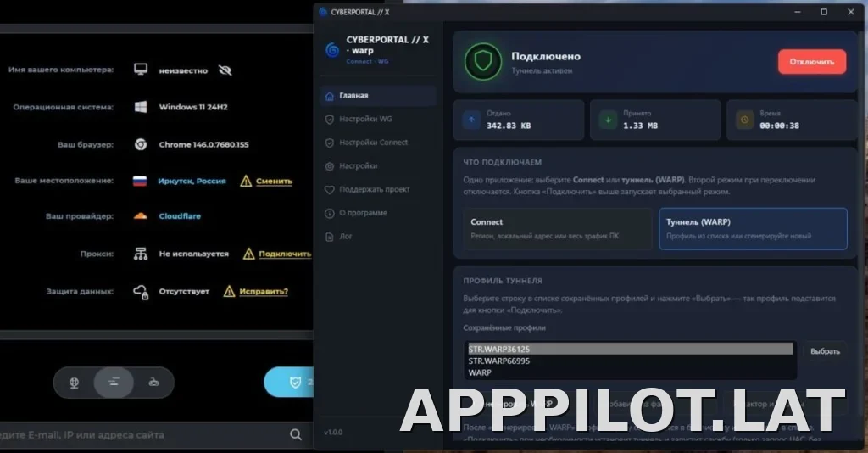This screenshot has height=453, width=868.
Task: Click the gear icon beside Настройки
Action: (x=330, y=166)
